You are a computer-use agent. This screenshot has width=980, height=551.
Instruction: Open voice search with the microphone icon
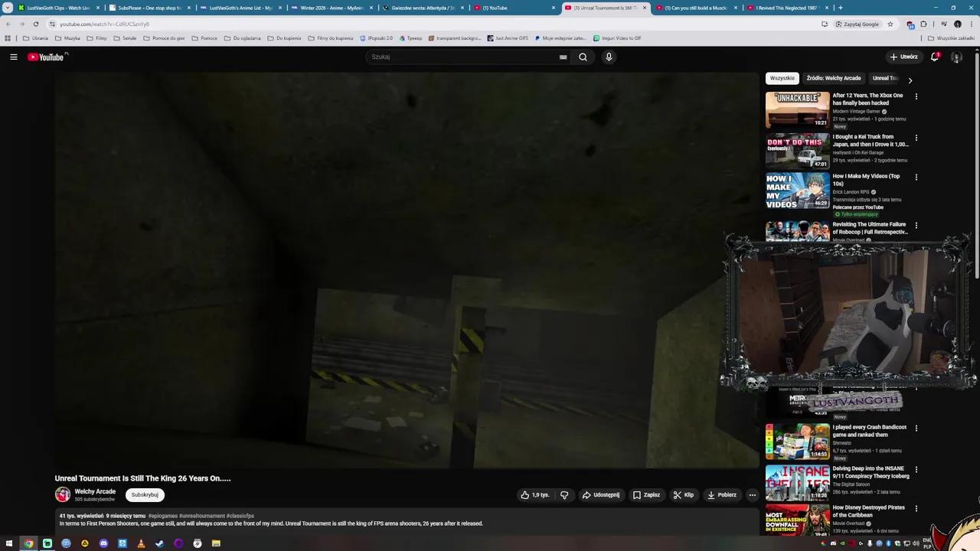[x=609, y=57]
